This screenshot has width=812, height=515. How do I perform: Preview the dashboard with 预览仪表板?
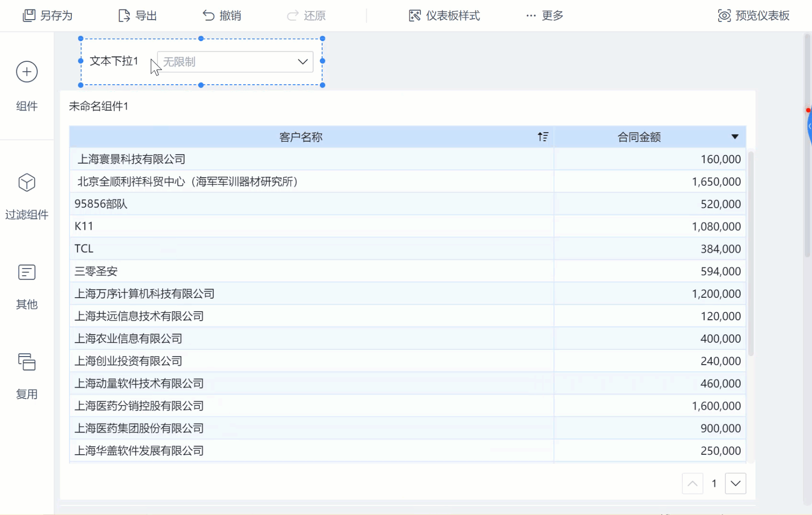[x=754, y=15]
